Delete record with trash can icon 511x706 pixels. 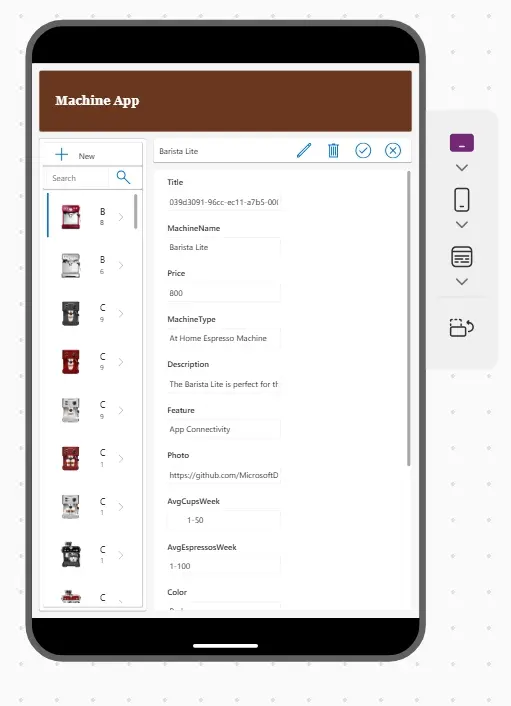point(333,150)
